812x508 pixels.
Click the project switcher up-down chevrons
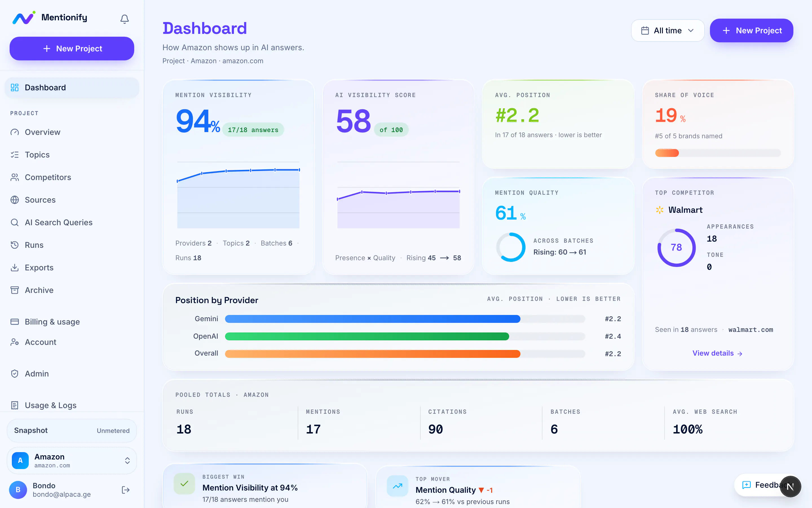(127, 460)
